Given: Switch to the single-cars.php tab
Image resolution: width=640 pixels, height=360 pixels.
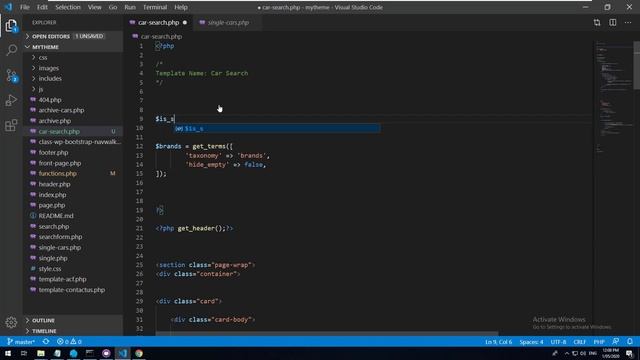Looking at the screenshot, I should click(228, 22).
